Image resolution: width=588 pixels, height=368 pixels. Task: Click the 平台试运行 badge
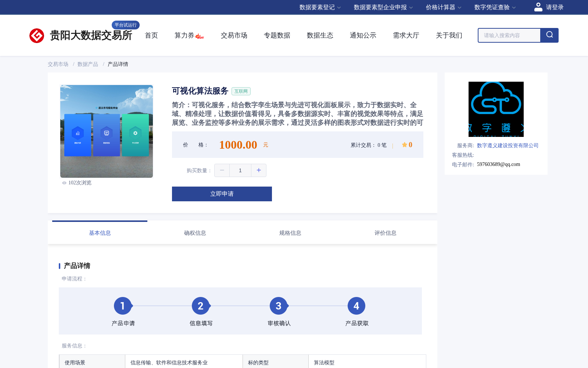point(126,25)
